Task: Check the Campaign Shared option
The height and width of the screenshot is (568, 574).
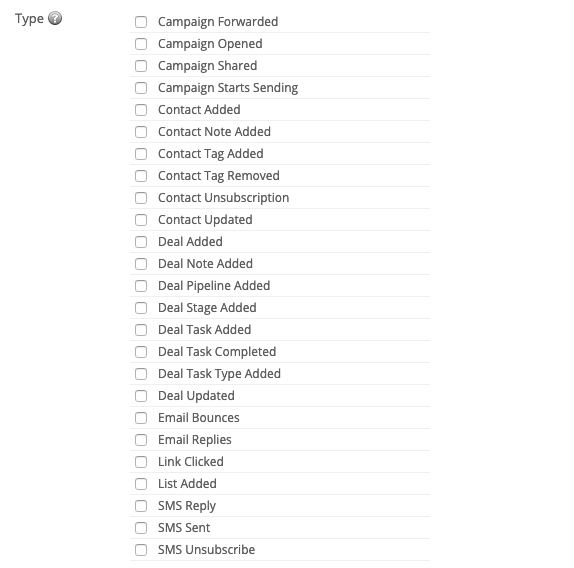Action: pyautogui.click(x=141, y=66)
